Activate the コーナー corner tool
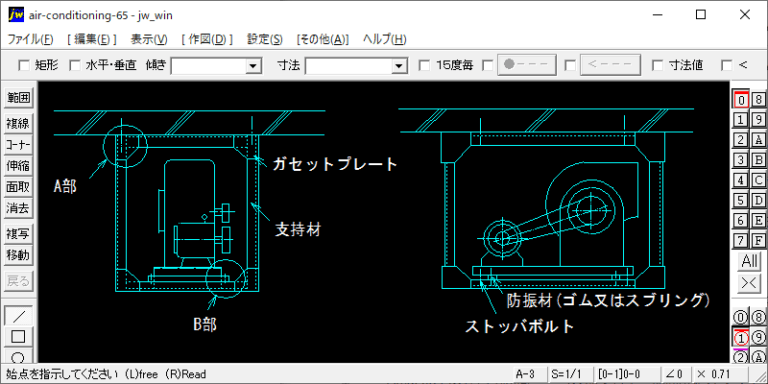 point(19,145)
